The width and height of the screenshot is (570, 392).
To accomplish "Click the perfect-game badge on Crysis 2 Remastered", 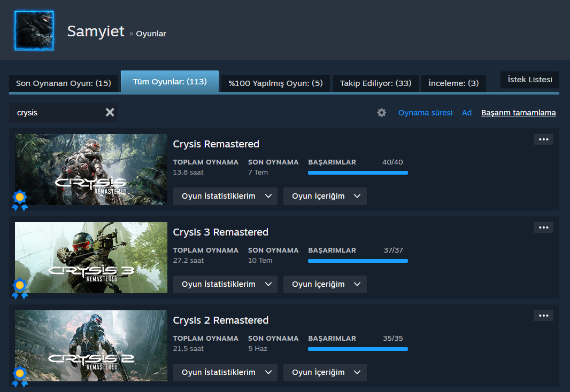I will click(x=20, y=377).
